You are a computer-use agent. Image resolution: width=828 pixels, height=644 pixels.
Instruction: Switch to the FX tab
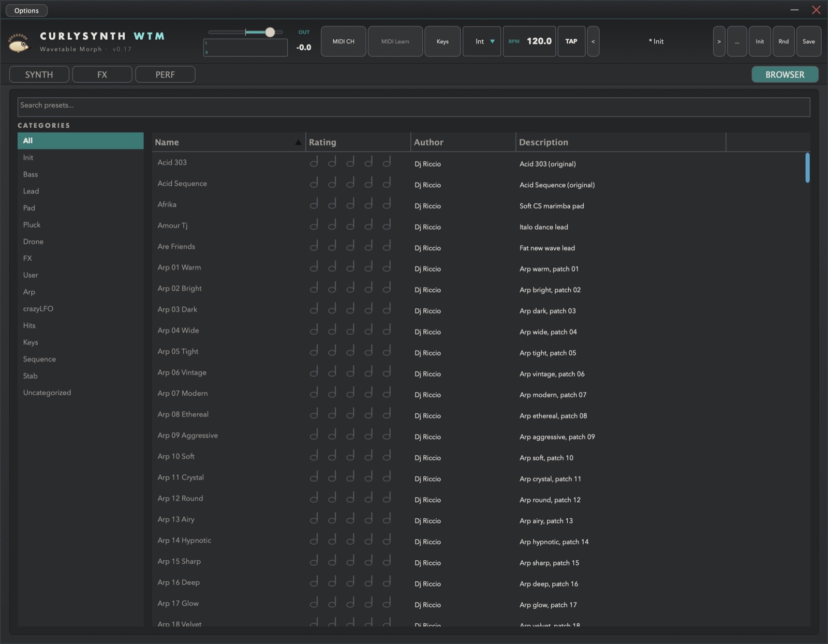pyautogui.click(x=102, y=74)
